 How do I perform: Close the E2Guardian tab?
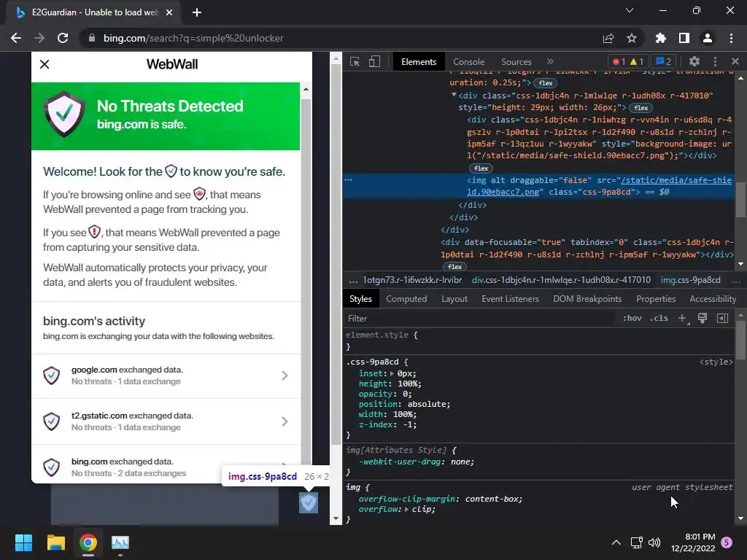pos(169,12)
